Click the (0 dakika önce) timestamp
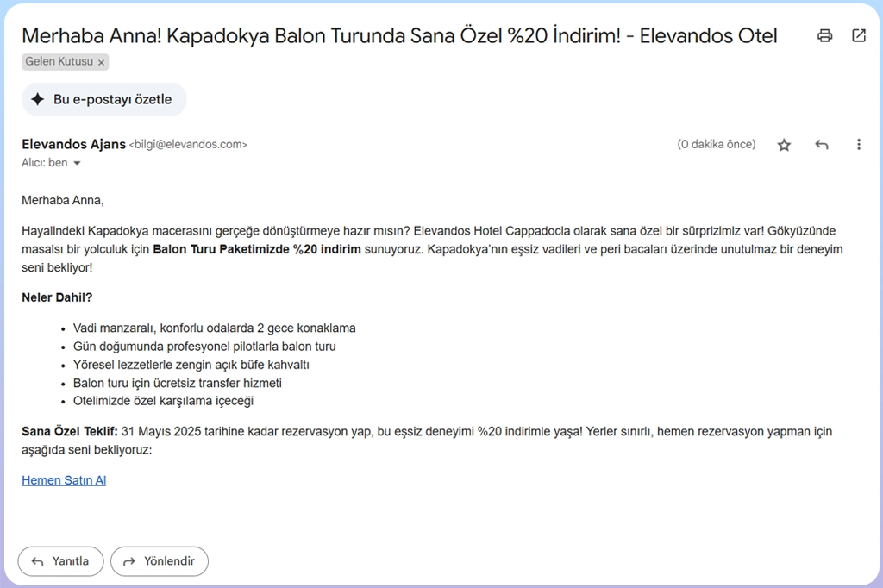The height and width of the screenshot is (588, 883). pyautogui.click(x=717, y=144)
